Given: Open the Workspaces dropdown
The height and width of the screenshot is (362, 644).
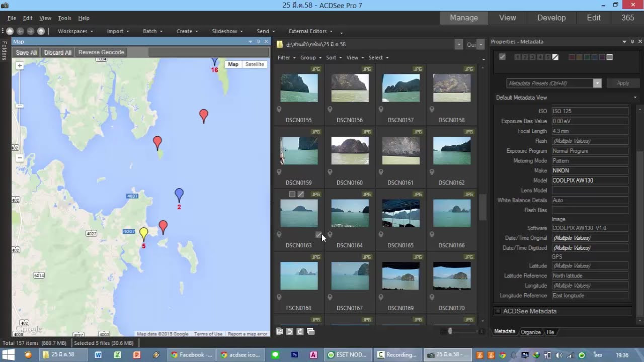Looking at the screenshot, I should [x=75, y=31].
